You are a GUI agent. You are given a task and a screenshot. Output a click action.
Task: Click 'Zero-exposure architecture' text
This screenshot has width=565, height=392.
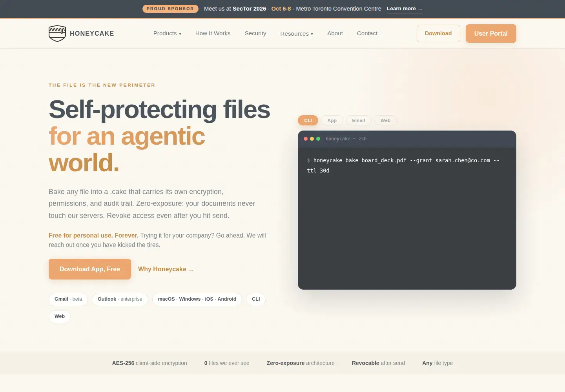(301, 363)
